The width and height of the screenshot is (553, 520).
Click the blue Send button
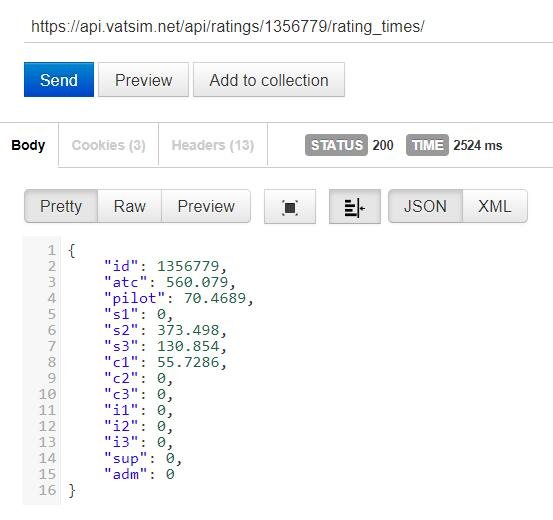[59, 80]
